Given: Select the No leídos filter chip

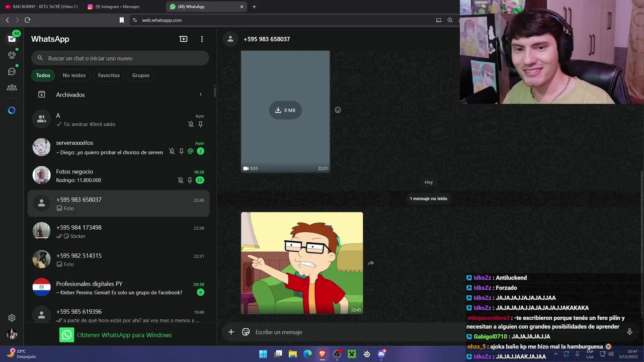Looking at the screenshot, I should (74, 75).
